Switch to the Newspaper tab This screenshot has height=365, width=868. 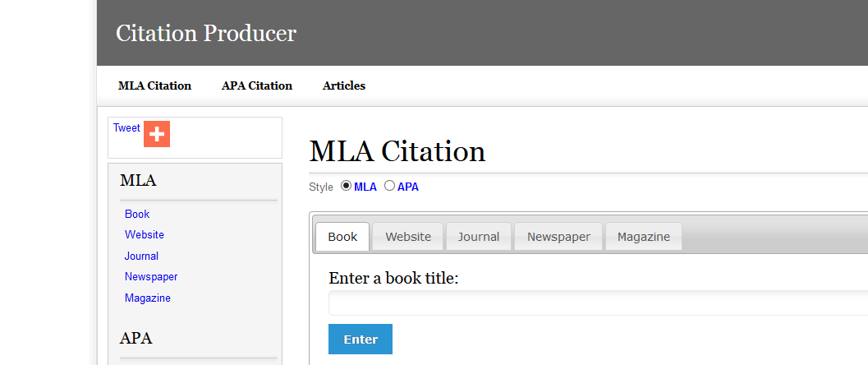(558, 237)
